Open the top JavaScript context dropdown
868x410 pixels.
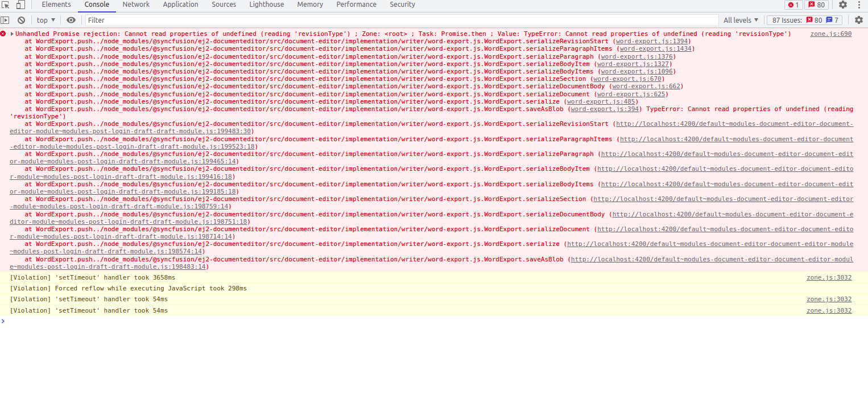click(47, 20)
